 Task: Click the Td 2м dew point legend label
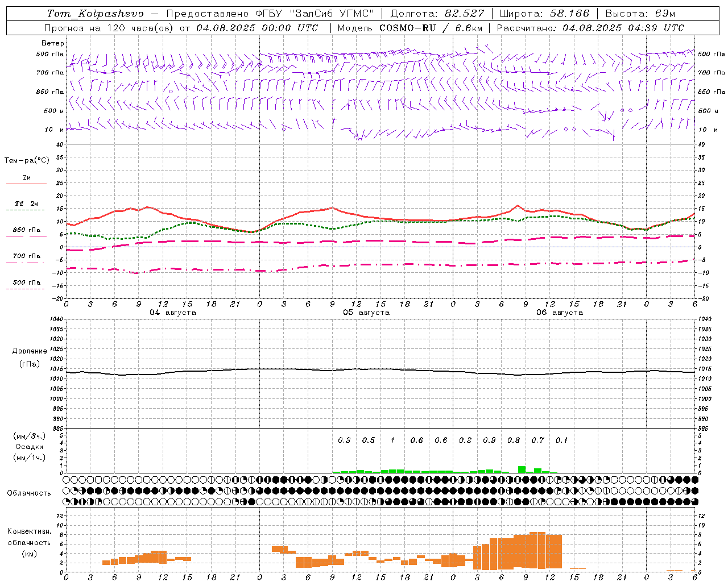pos(26,203)
